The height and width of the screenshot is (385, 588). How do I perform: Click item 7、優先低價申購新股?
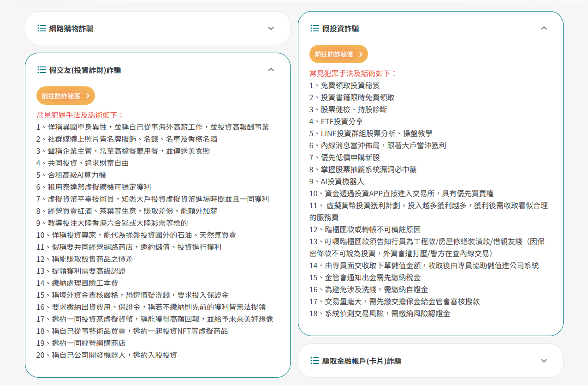click(344, 157)
